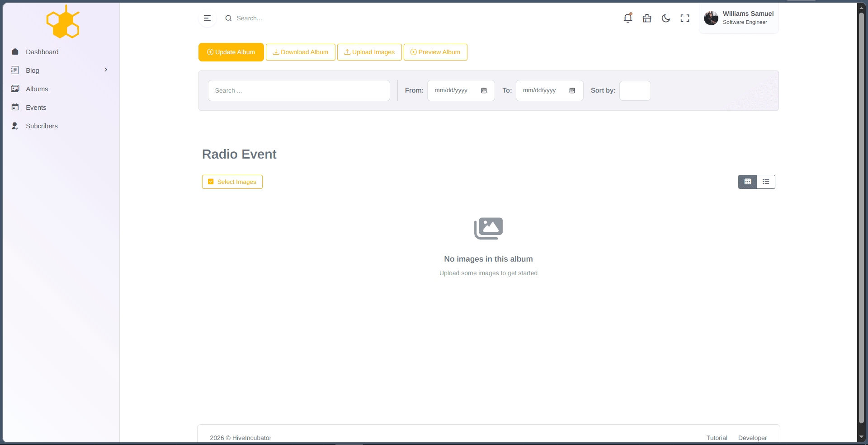Open the notifications bell
This screenshot has width=868, height=445.
(628, 18)
